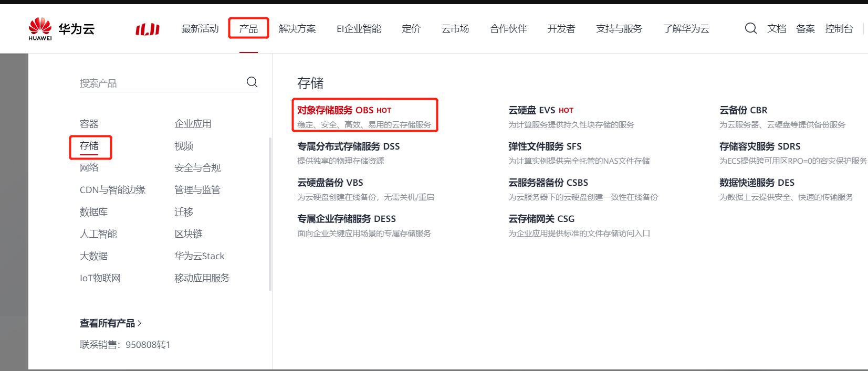Go to 备案 in top bar
This screenshot has height=371, width=868.
click(x=806, y=29)
